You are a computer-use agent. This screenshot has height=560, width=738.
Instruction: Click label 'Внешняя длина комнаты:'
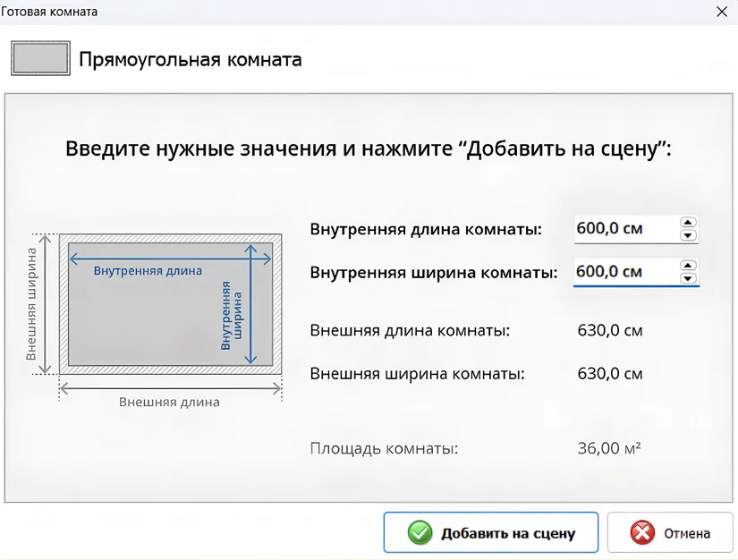[410, 330]
